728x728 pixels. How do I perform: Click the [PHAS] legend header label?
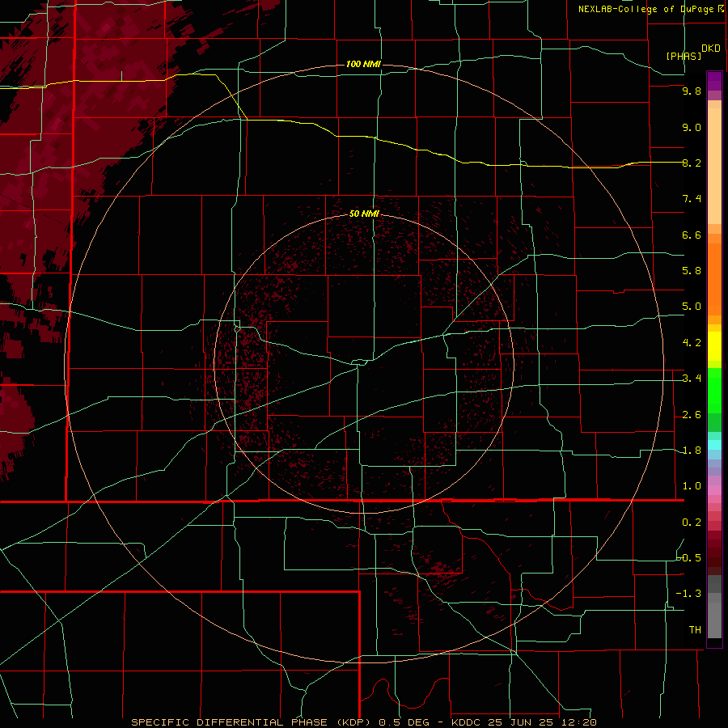[684, 56]
